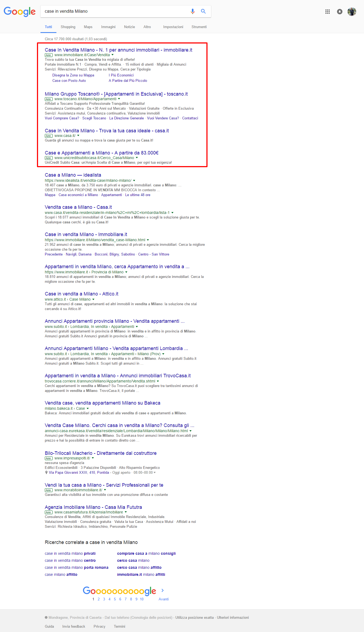Expand dropdown arrow next to www.casa.it/ ad
The image size is (364, 632).
click(x=78, y=136)
